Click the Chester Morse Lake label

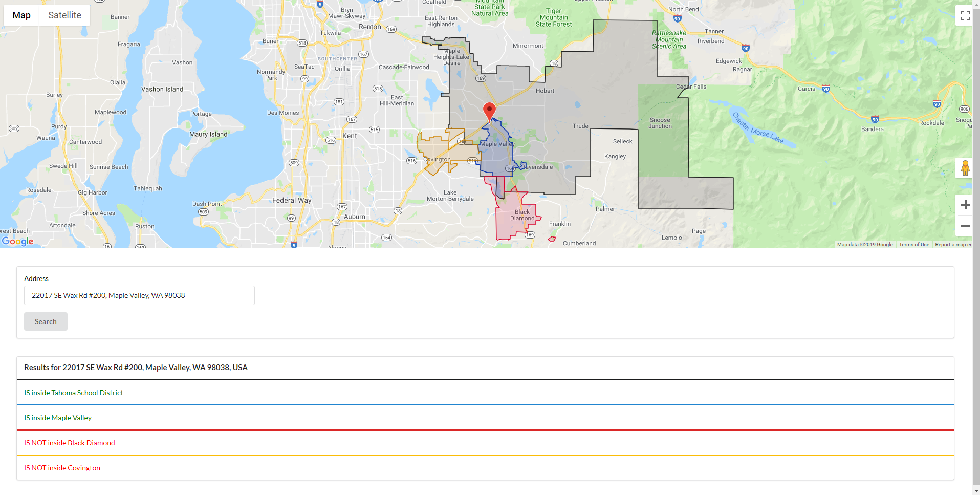pyautogui.click(x=758, y=128)
